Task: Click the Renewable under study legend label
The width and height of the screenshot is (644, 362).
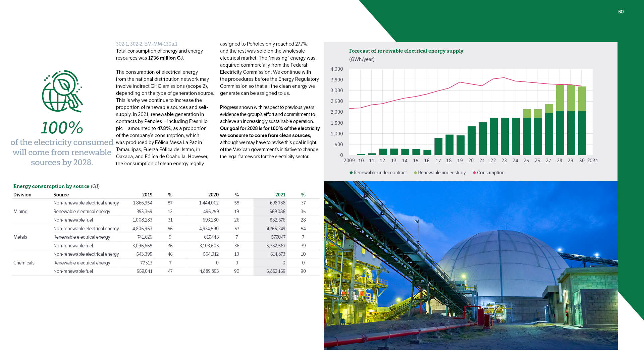Action: coord(442,173)
